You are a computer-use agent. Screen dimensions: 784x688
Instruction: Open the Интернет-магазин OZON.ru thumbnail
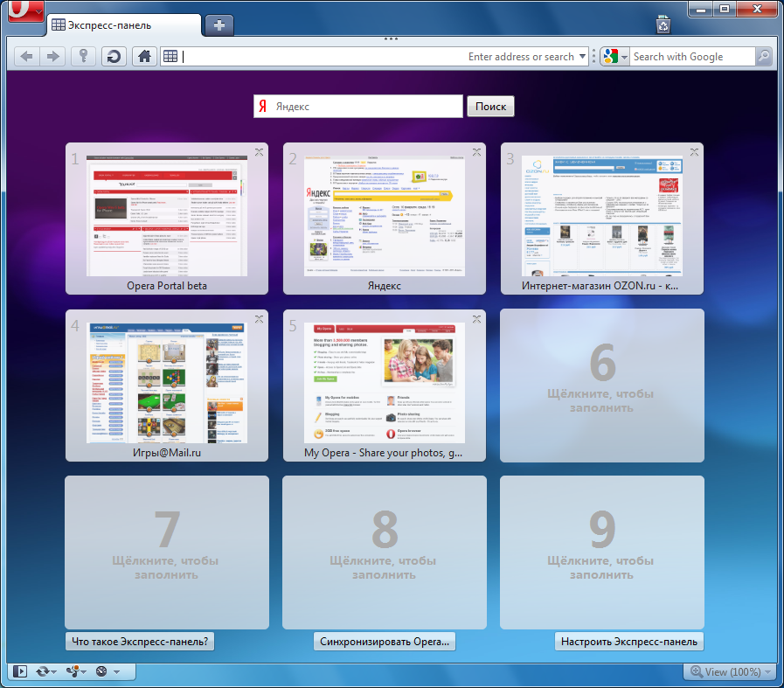(602, 216)
